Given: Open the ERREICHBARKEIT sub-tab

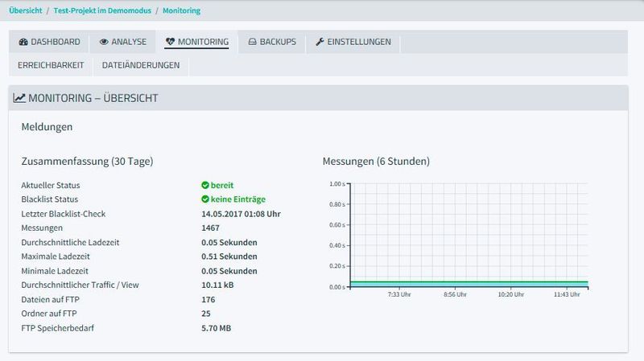Looking at the screenshot, I should (x=51, y=65).
